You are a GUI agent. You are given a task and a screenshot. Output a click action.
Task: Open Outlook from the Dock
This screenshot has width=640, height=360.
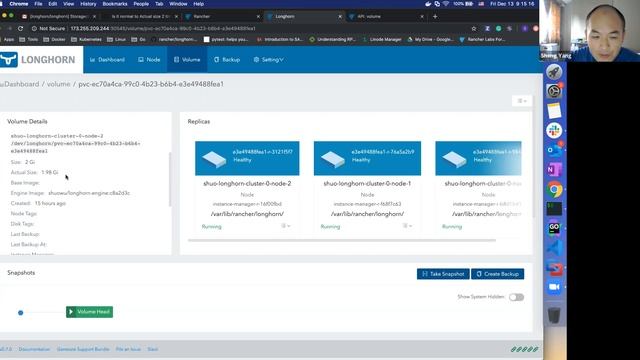554,150
